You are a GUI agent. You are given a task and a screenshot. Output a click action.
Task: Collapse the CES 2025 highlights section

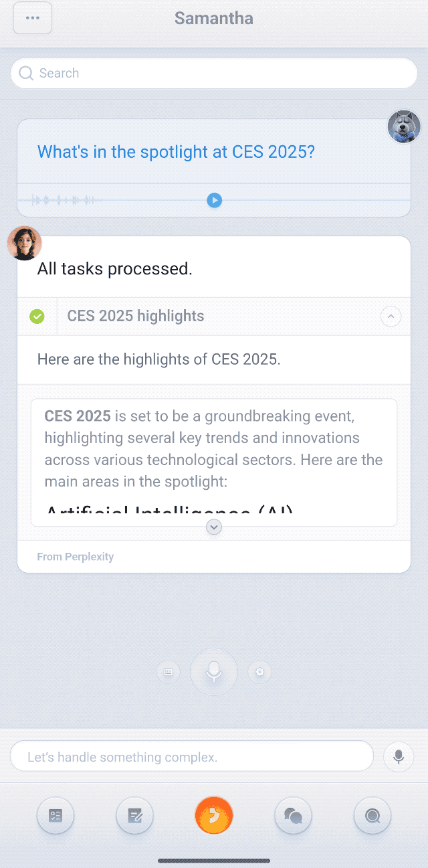[391, 317]
